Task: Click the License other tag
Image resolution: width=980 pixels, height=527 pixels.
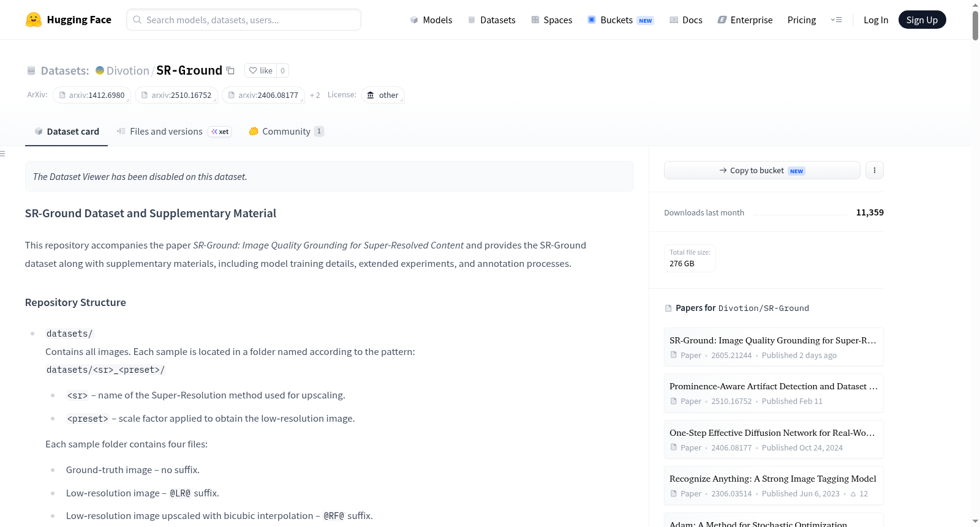Action: point(383,95)
